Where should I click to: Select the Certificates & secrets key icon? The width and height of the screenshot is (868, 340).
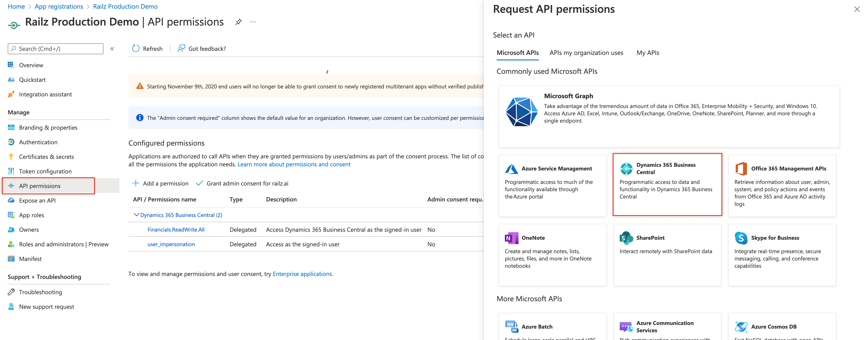coord(11,156)
